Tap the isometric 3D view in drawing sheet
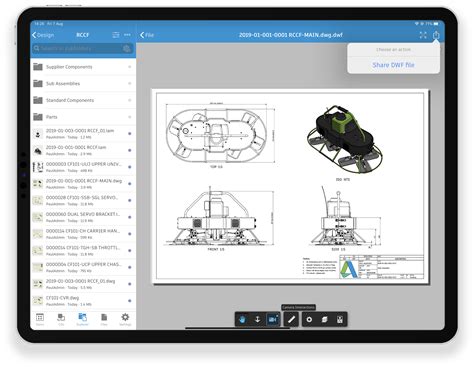Screen dimensions: 474x367 coord(344,140)
